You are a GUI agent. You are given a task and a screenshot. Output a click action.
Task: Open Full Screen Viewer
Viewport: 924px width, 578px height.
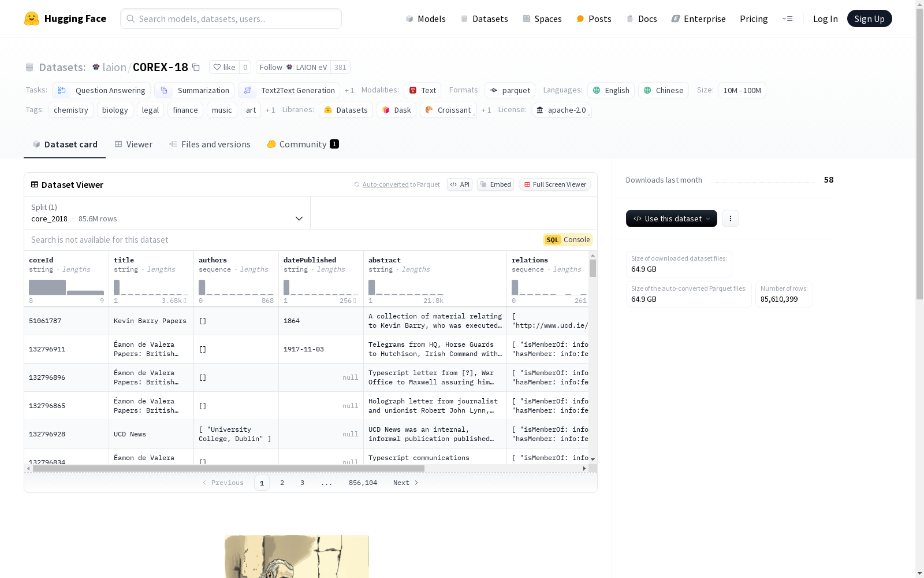(555, 184)
